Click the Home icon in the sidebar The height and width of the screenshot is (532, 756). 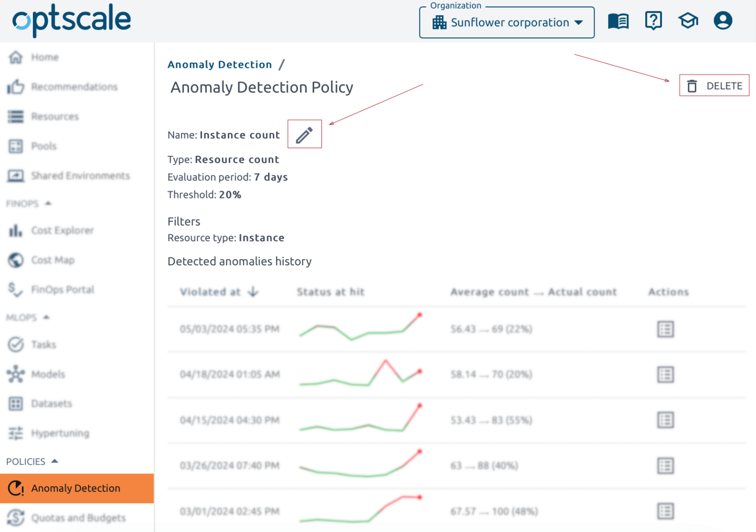(x=15, y=57)
